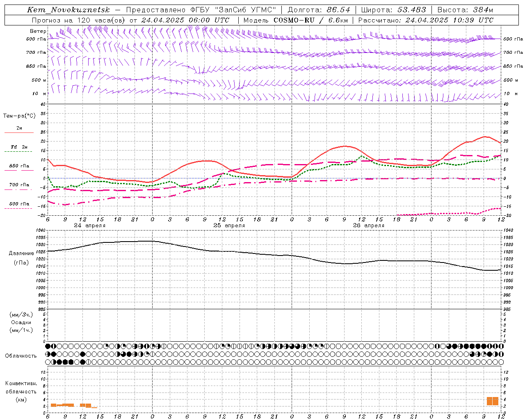525x420 pixels.
Task: Select the longitude value Долгота: 86.54
Action: click(319, 10)
